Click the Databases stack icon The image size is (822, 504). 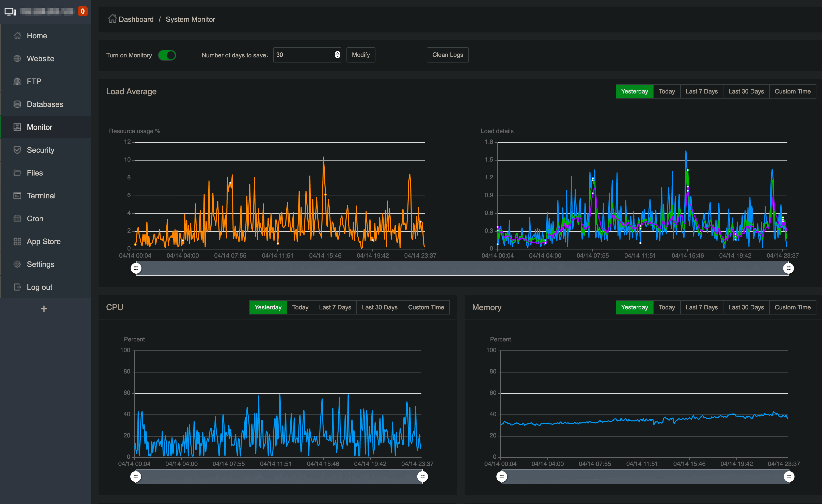[17, 104]
